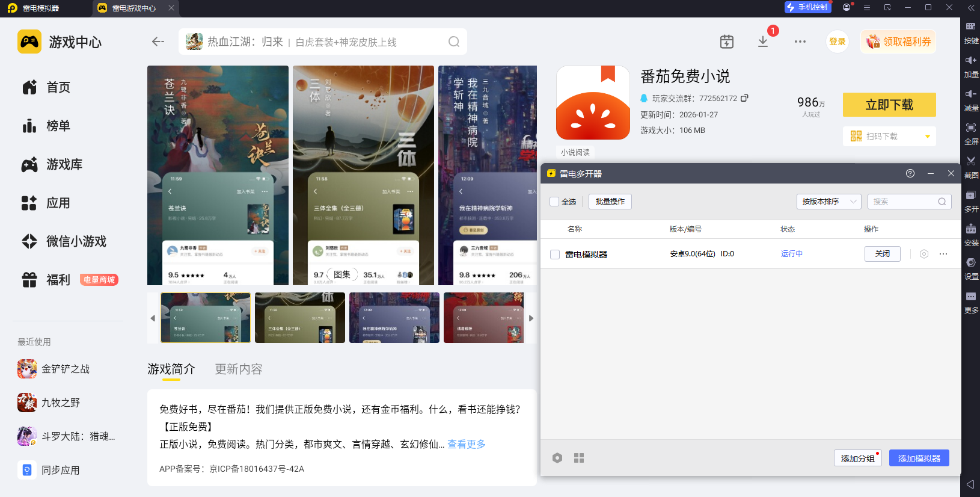Copy the player group number 772562172
This screenshot has width=980, height=497.
(x=744, y=98)
